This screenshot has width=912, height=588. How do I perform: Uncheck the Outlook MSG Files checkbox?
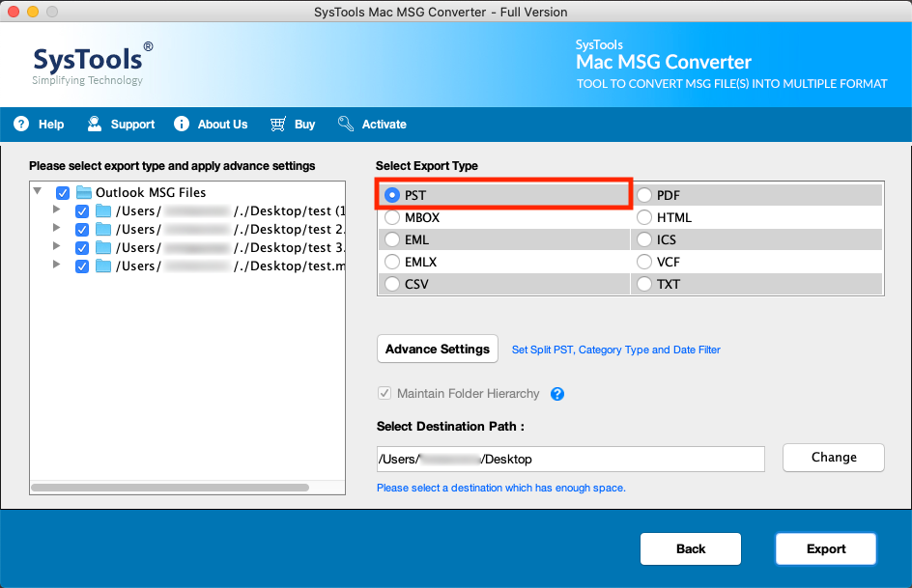(x=63, y=193)
